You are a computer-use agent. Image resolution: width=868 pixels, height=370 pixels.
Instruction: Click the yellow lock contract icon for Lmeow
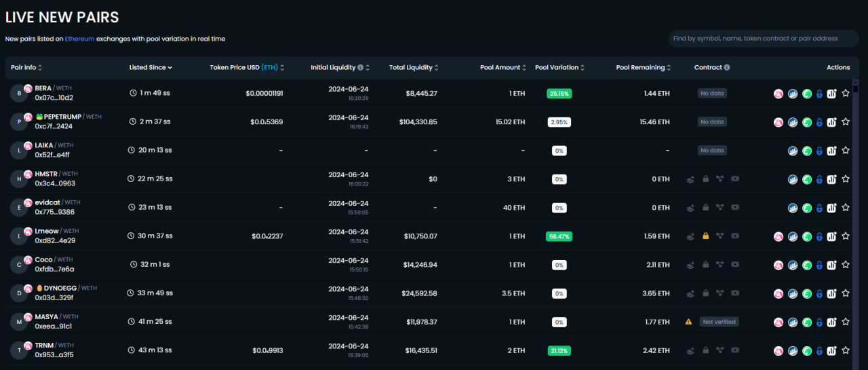706,236
